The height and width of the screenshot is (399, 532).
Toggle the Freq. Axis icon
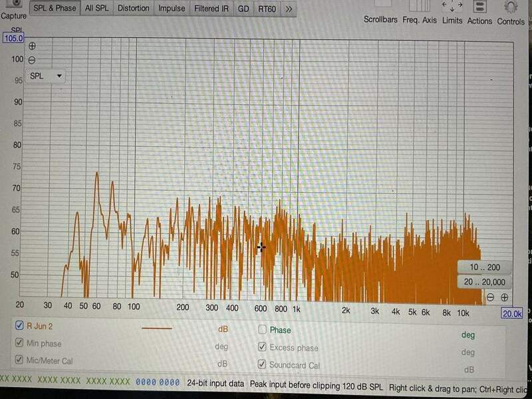[420, 5]
